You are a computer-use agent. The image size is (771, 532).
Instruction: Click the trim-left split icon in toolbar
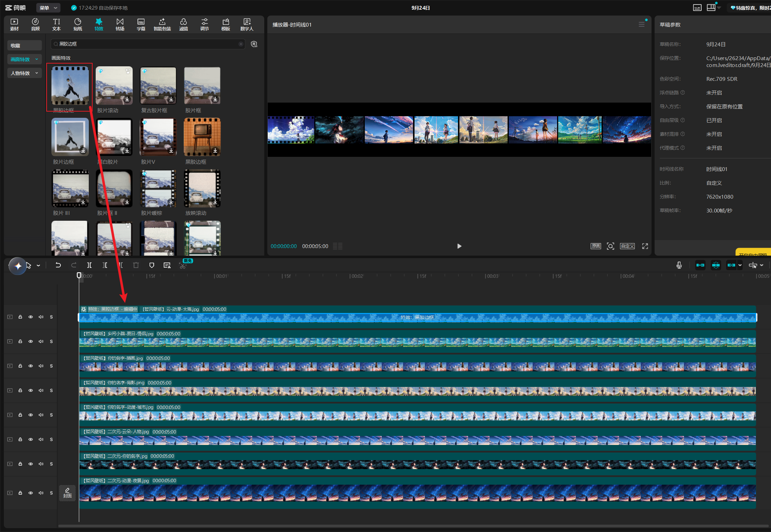point(105,265)
